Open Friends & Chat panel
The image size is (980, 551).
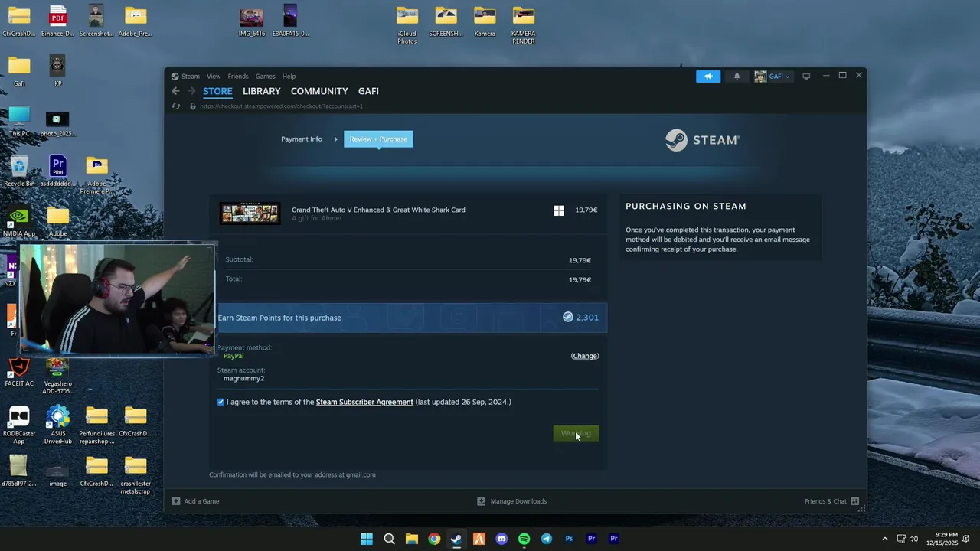831,501
